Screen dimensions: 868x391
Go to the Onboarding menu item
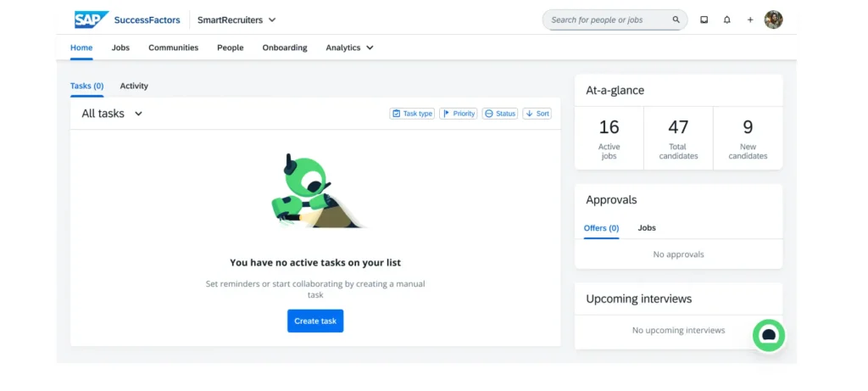285,47
